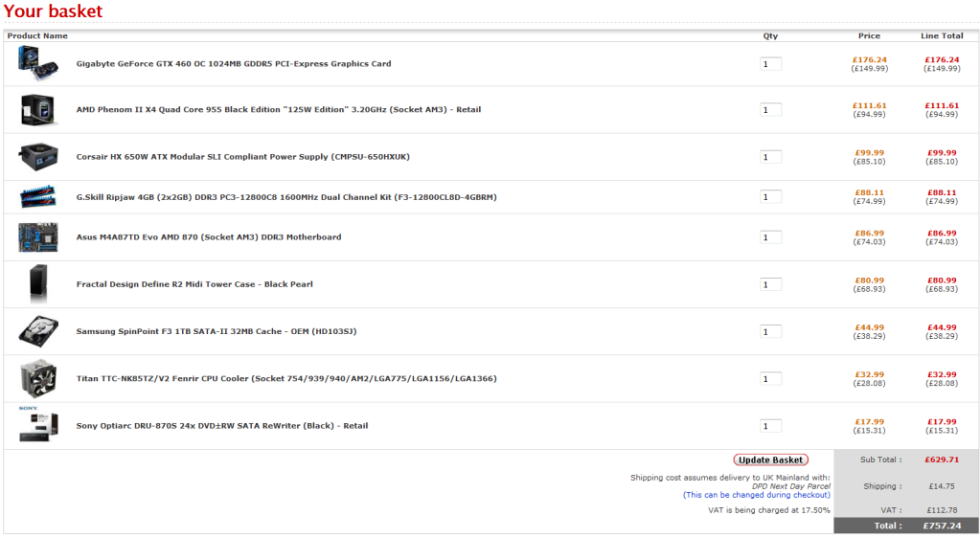
Task: Click the Fractal Design case thumbnail
Action: [x=38, y=283]
